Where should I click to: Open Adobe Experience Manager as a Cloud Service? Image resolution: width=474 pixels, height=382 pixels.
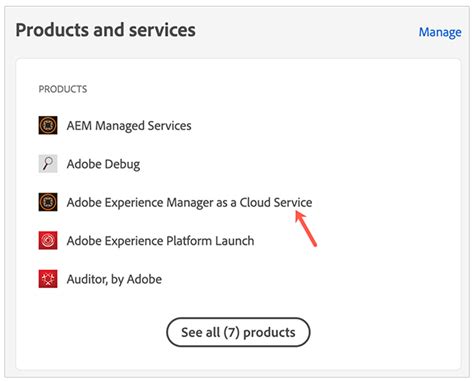pos(189,203)
